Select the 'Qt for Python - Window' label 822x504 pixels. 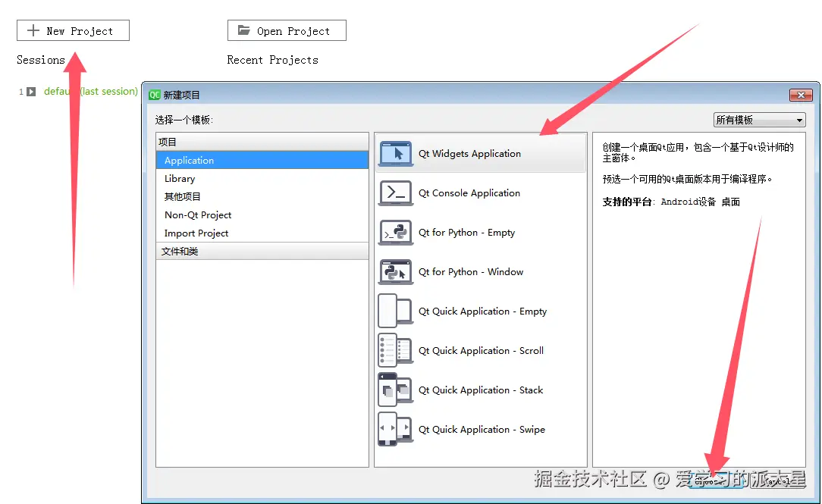pyautogui.click(x=471, y=271)
